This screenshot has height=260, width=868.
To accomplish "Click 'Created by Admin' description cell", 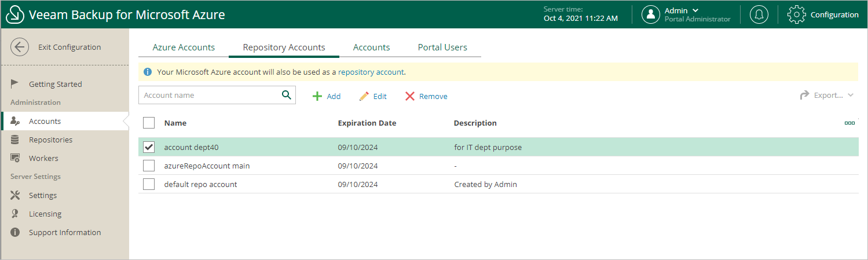I will pyautogui.click(x=485, y=184).
